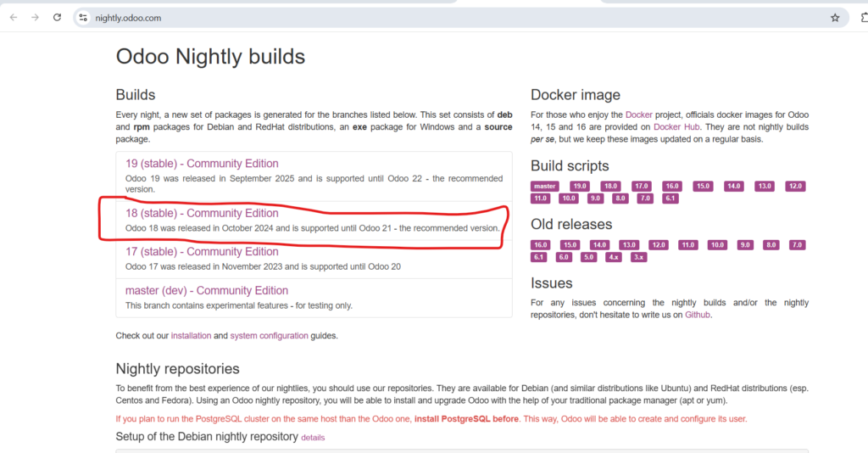Select the 19.0 badge under Build scripts
Screen dimensions: 868x453
pos(580,186)
